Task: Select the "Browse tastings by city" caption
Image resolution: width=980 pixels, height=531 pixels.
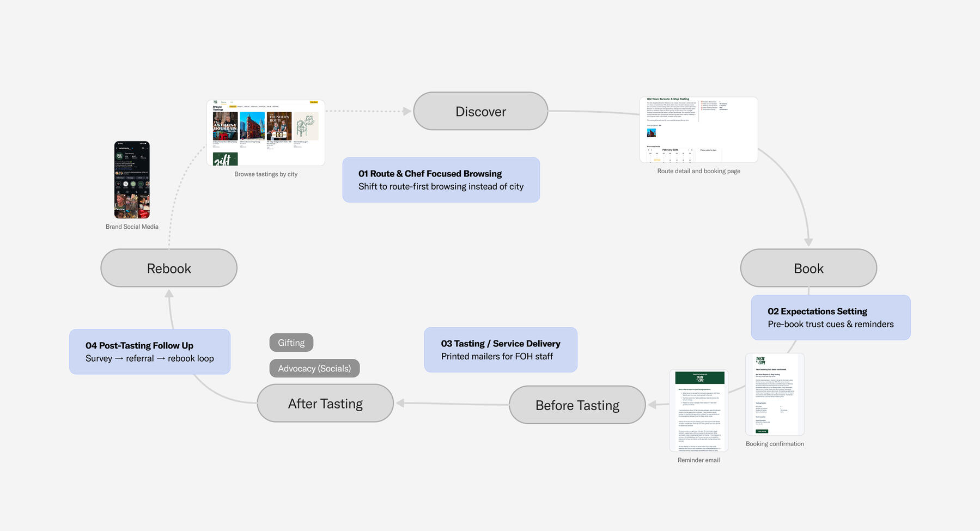Action: pyautogui.click(x=266, y=174)
